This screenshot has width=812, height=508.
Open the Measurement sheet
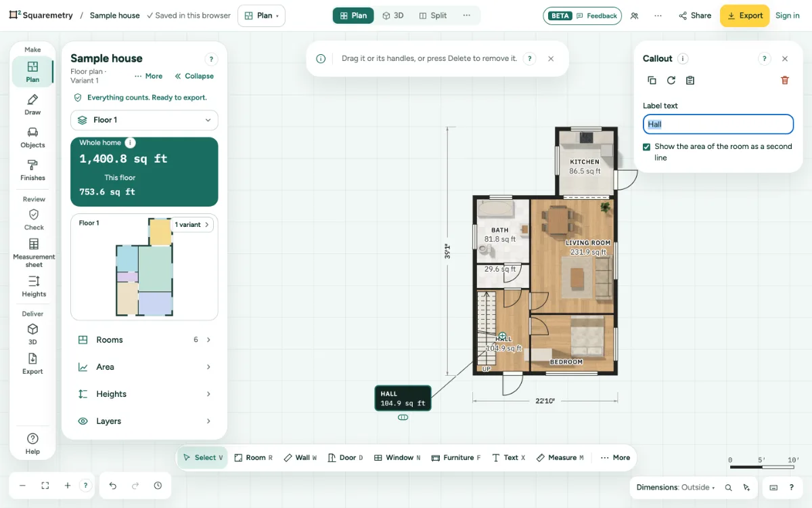tap(34, 253)
